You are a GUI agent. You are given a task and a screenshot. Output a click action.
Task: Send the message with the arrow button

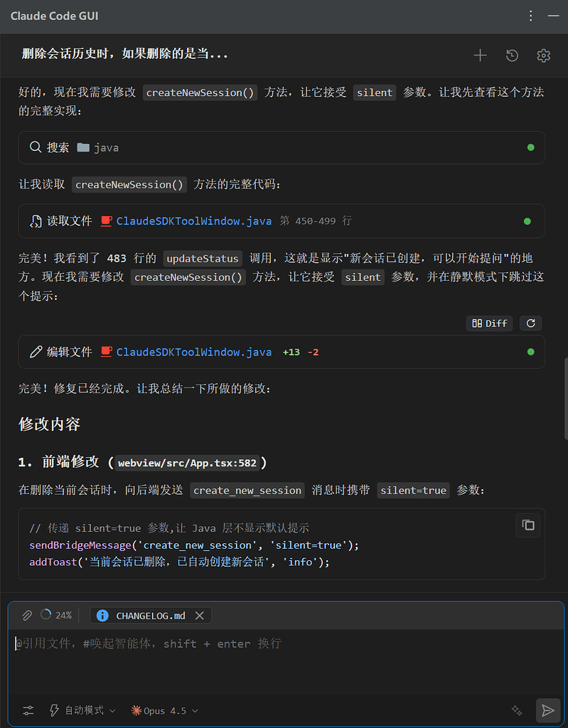click(547, 710)
